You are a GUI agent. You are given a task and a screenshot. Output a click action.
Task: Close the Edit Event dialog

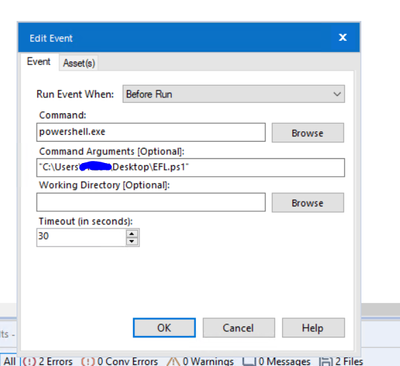click(343, 37)
